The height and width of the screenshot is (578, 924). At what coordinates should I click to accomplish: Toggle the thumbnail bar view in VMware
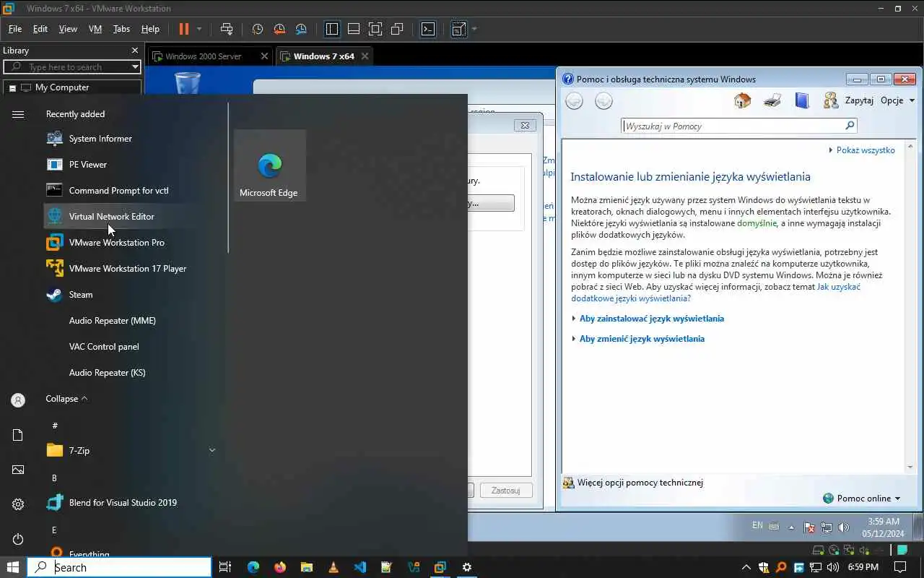pos(354,29)
